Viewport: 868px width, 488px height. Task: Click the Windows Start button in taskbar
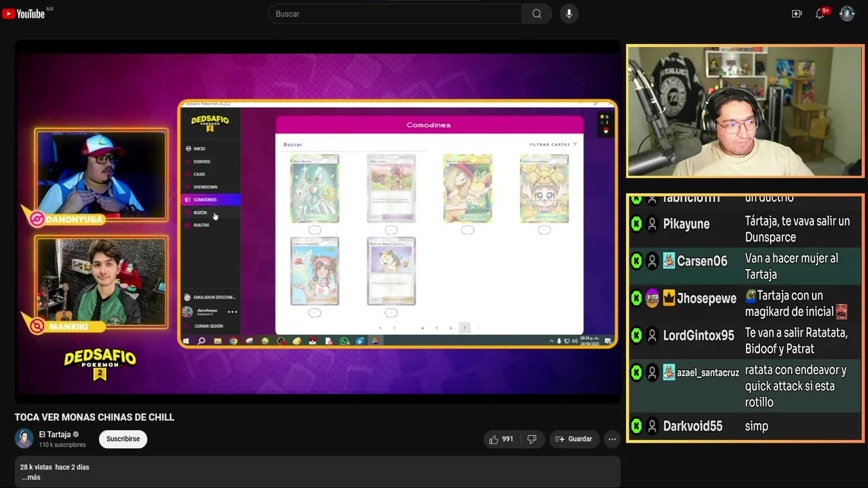pyautogui.click(x=186, y=341)
